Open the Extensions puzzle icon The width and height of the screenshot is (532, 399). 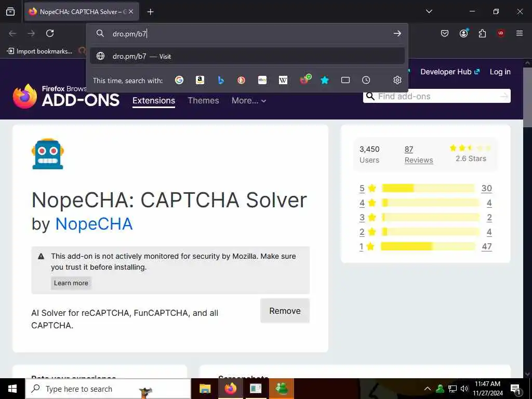[482, 33]
